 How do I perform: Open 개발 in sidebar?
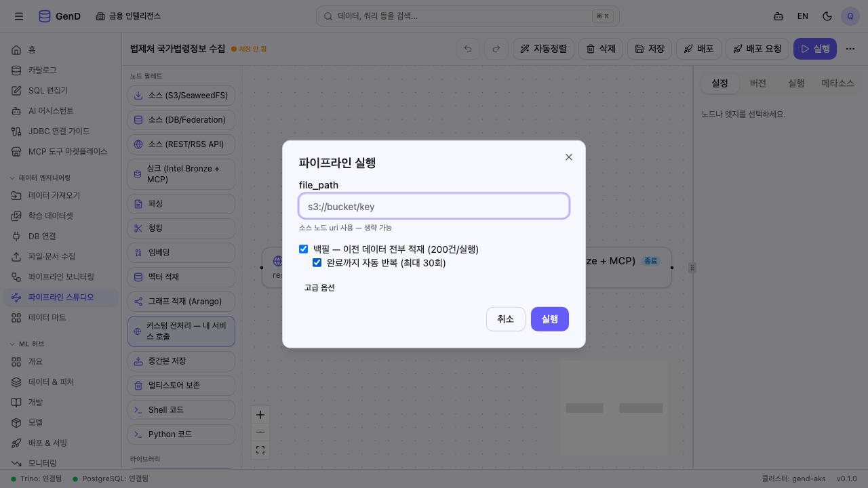pyautogui.click(x=61, y=402)
